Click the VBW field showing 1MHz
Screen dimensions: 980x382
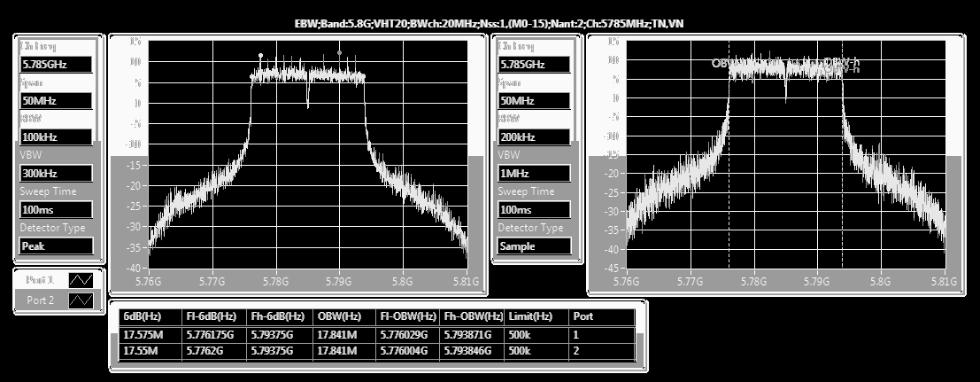[x=535, y=173]
